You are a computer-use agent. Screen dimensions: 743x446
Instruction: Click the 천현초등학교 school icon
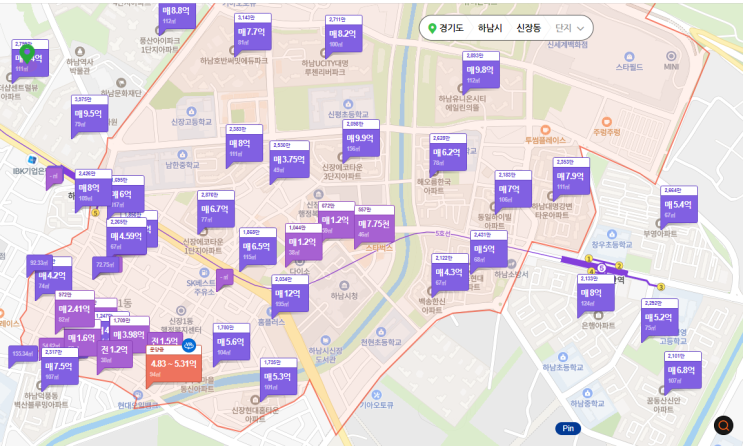click(381, 332)
